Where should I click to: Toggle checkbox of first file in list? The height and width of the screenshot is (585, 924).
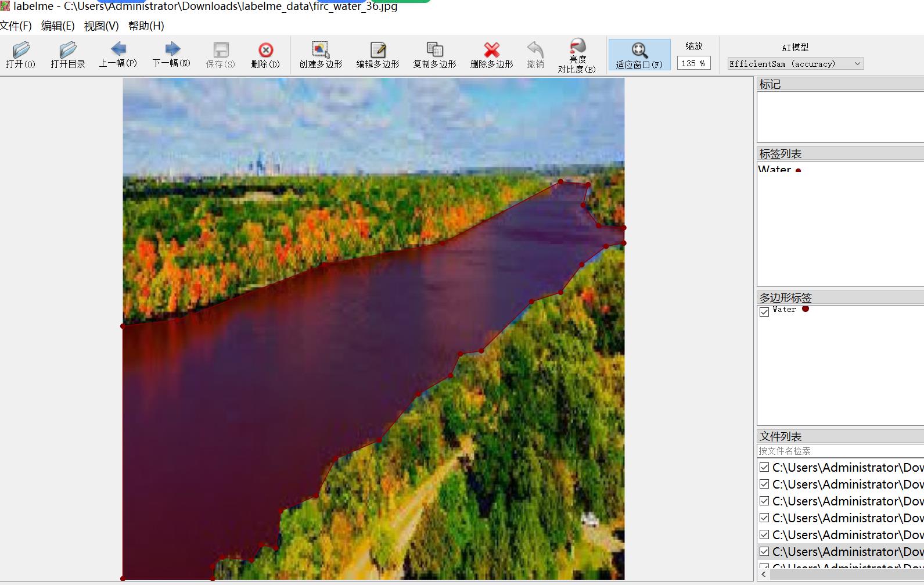click(764, 467)
